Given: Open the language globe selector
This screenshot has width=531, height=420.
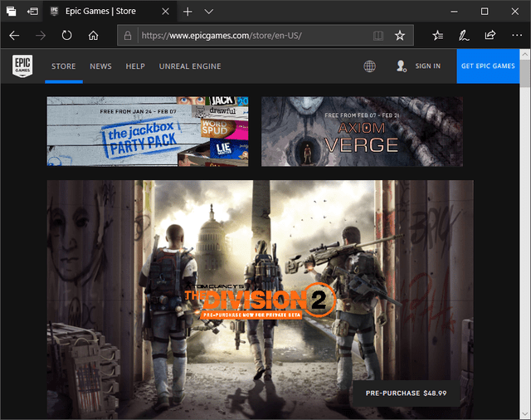Looking at the screenshot, I should click(x=369, y=66).
